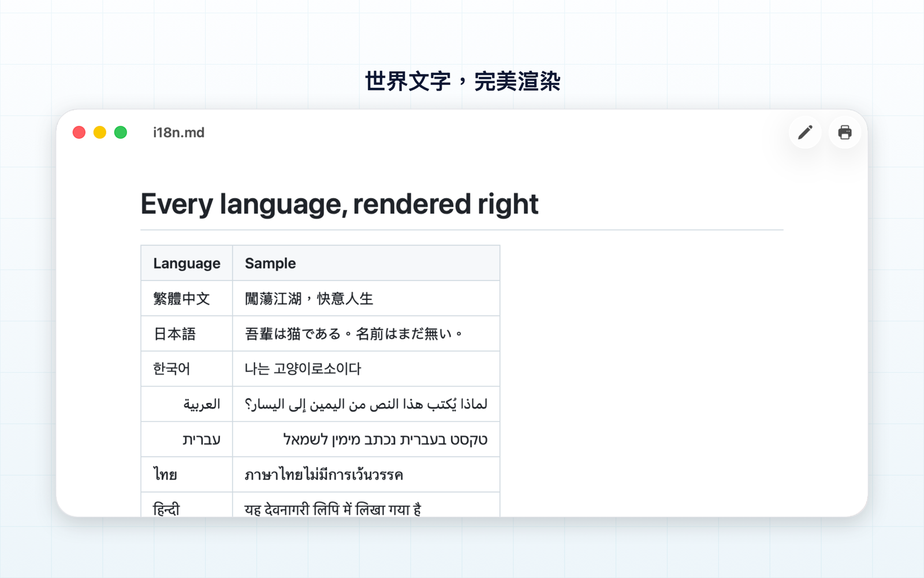924x578 pixels.
Task: Select the 繁體中文 language cell
Action: pyautogui.click(x=187, y=298)
